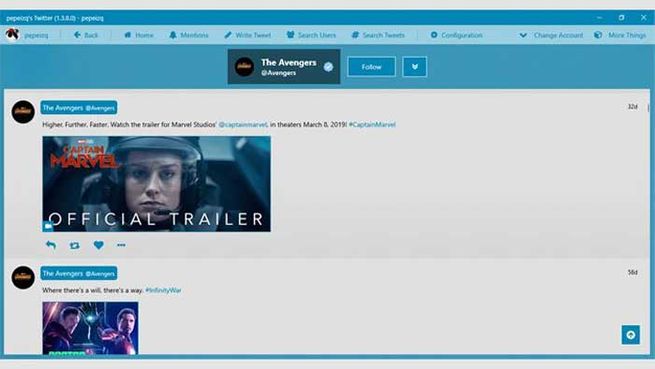This screenshot has width=655, height=369.
Task: Open the @captainmarvel mention link
Action: [x=243, y=125]
